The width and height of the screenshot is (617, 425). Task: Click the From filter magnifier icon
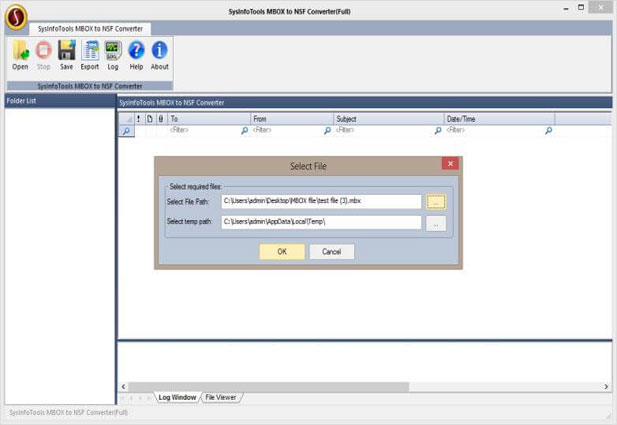[x=327, y=130]
